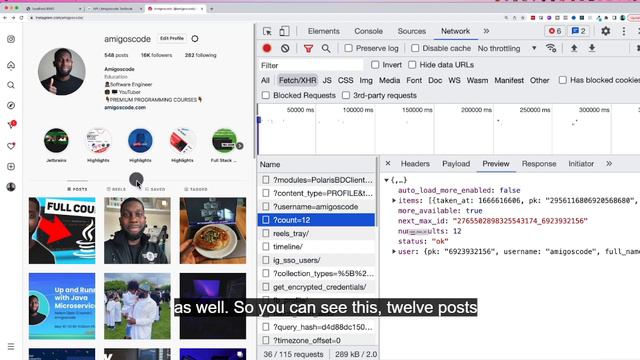Select the timeline/ request row
The width and height of the screenshot is (640, 360).
(x=316, y=247)
